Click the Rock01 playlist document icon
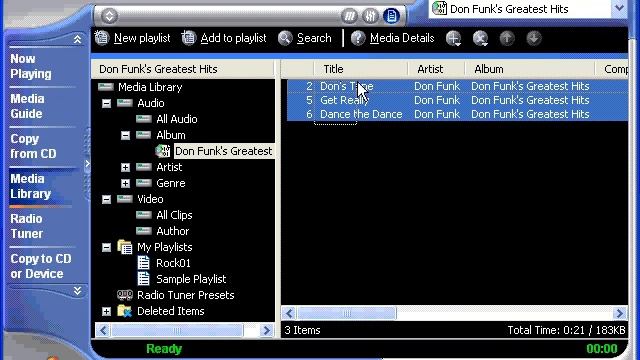640x360 pixels. pyautogui.click(x=144, y=263)
